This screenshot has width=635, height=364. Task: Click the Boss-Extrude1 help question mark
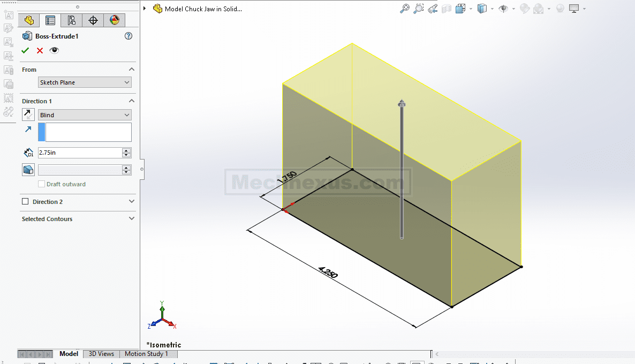point(128,36)
